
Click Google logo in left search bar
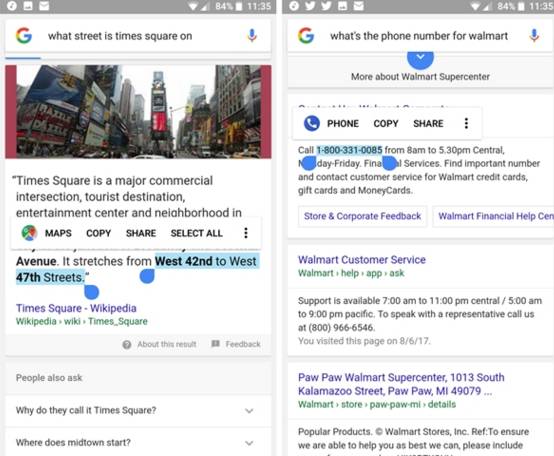24,36
